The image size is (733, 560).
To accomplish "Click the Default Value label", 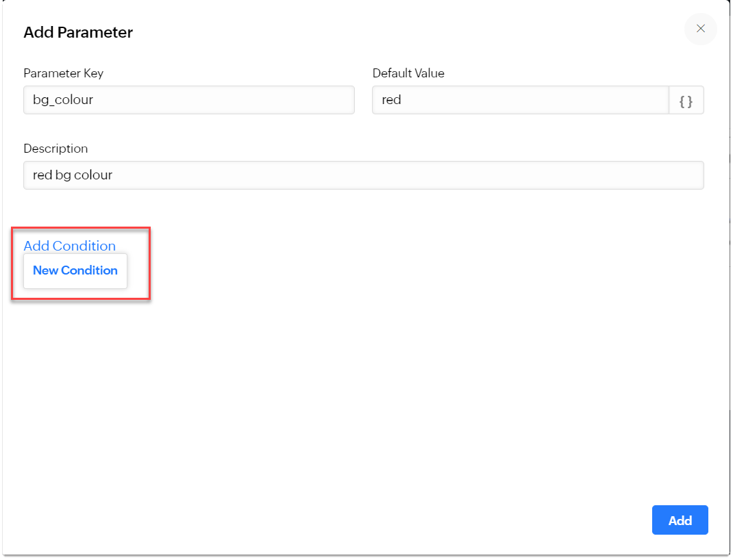I will click(x=408, y=73).
